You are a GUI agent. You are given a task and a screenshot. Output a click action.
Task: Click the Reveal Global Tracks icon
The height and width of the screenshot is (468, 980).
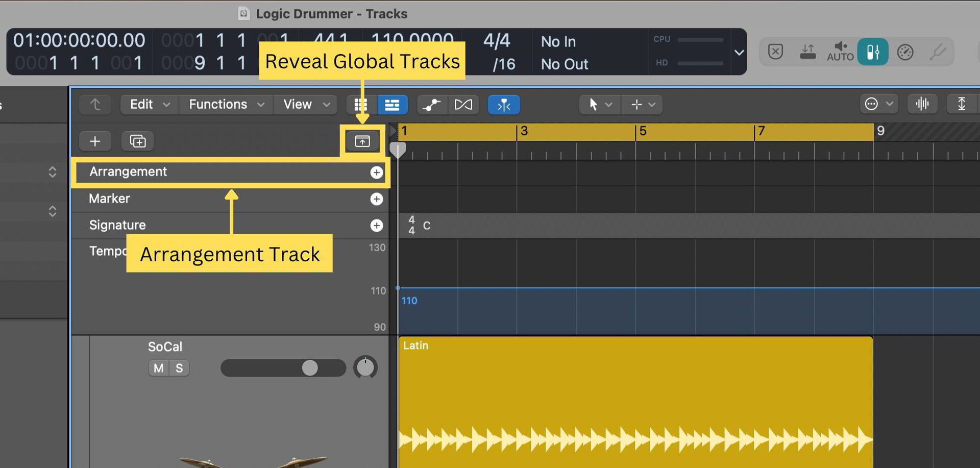[x=362, y=141]
